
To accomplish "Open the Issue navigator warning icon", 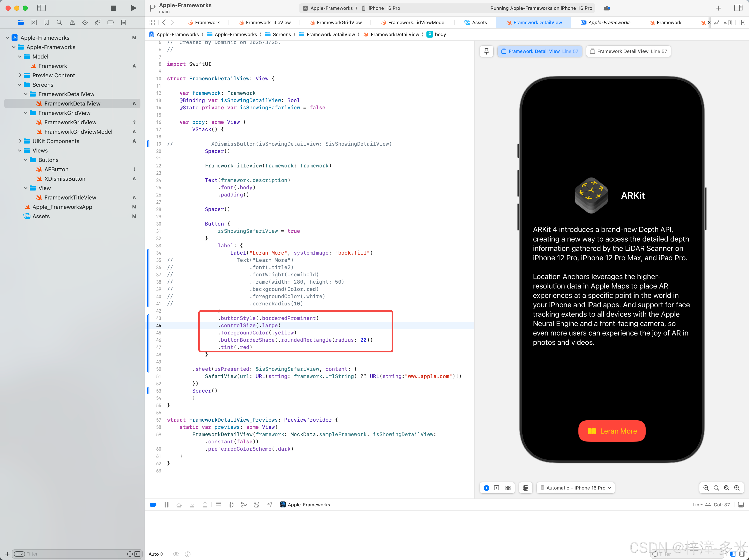I will (72, 23).
